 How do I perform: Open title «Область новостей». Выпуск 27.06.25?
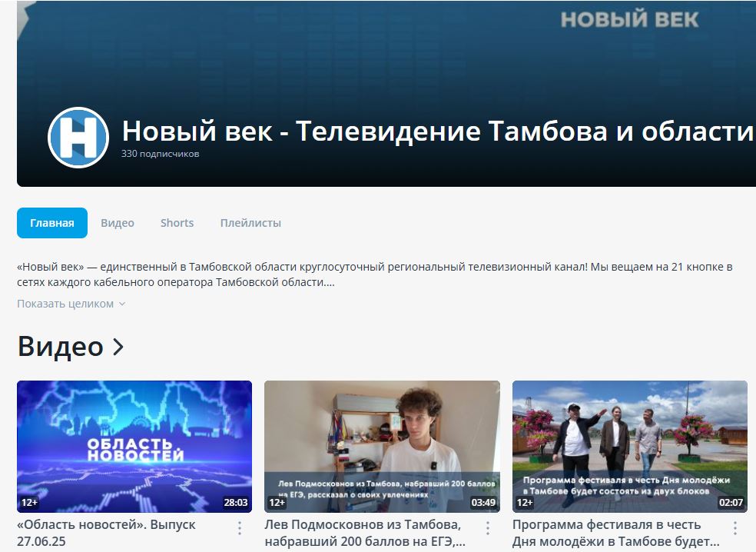(x=106, y=533)
